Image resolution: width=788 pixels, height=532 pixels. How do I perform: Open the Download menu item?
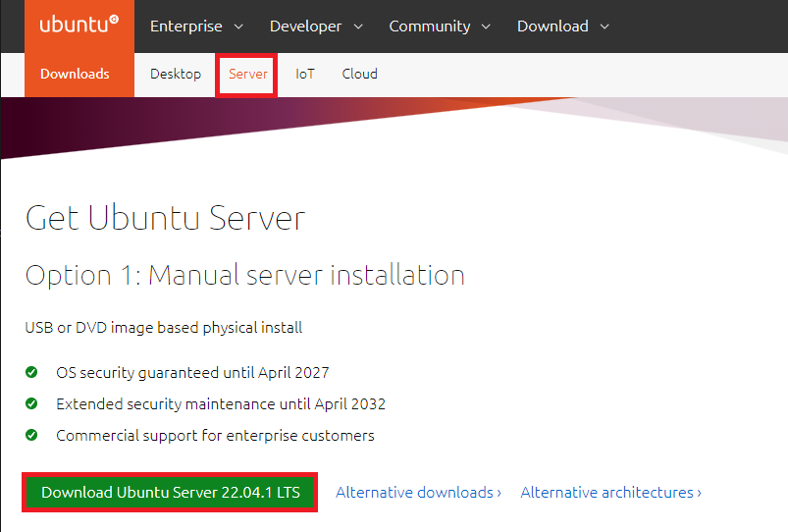pos(552,27)
